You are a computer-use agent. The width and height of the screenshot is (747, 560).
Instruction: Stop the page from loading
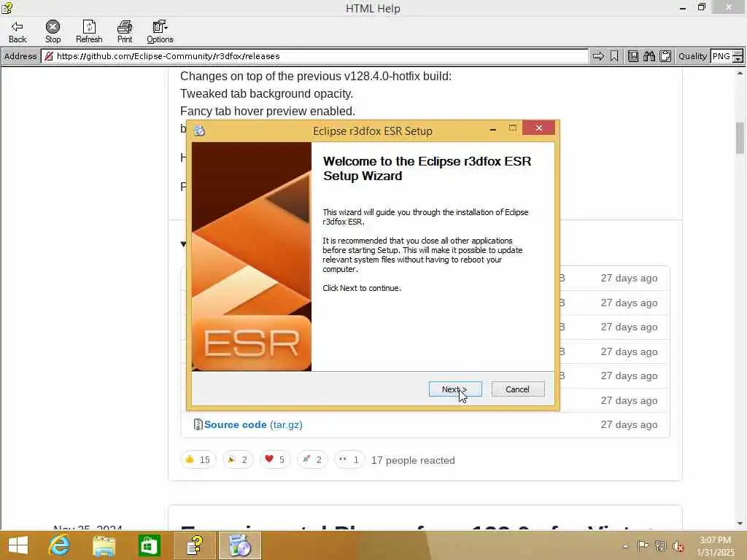[x=53, y=32]
